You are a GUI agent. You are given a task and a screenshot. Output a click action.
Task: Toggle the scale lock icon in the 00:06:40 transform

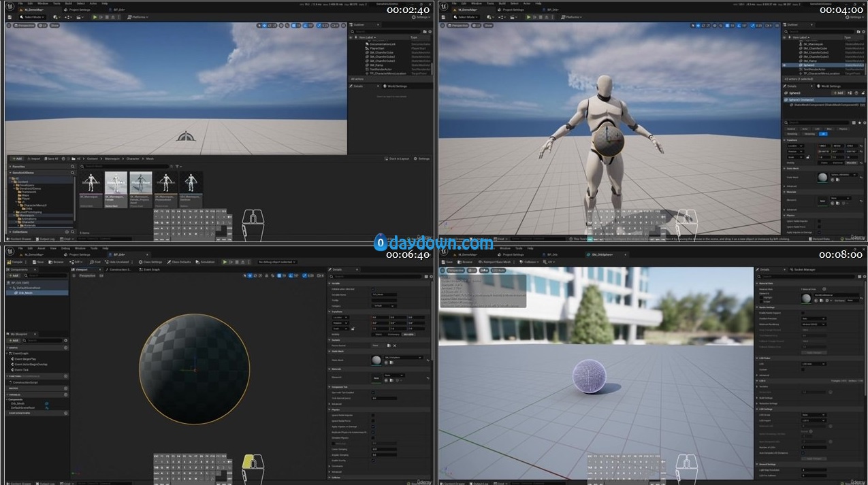pos(353,329)
